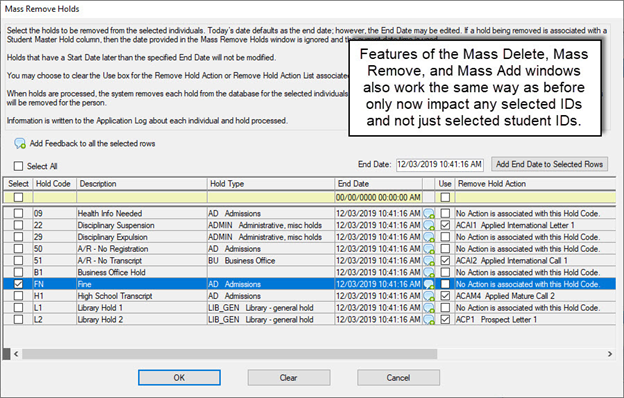Uncheck the Select box for hold FN
This screenshot has width=624, height=398.
[18, 284]
